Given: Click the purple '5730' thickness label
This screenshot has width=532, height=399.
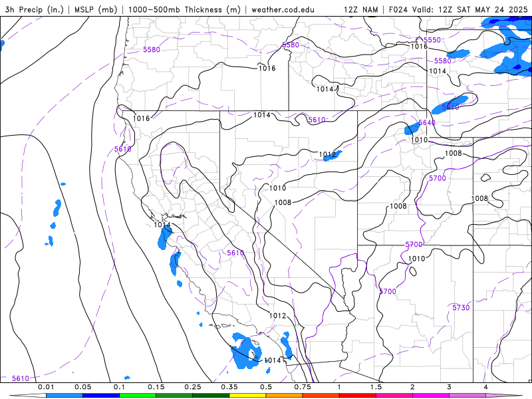Looking at the screenshot, I should (x=461, y=308).
